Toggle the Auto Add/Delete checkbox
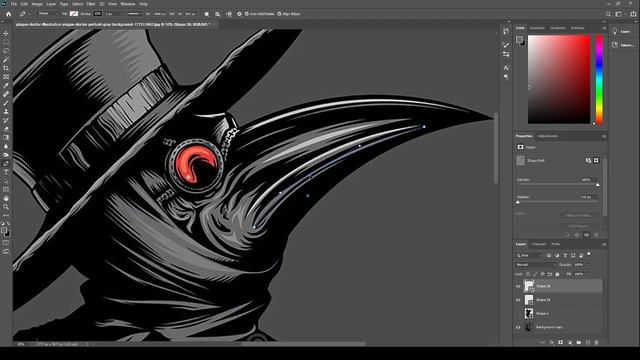The image size is (640, 360). pos(246,14)
